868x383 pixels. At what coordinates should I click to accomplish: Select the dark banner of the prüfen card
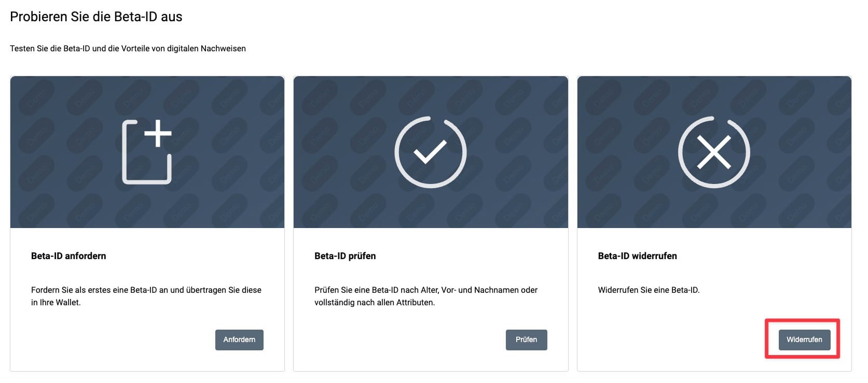coord(342,202)
